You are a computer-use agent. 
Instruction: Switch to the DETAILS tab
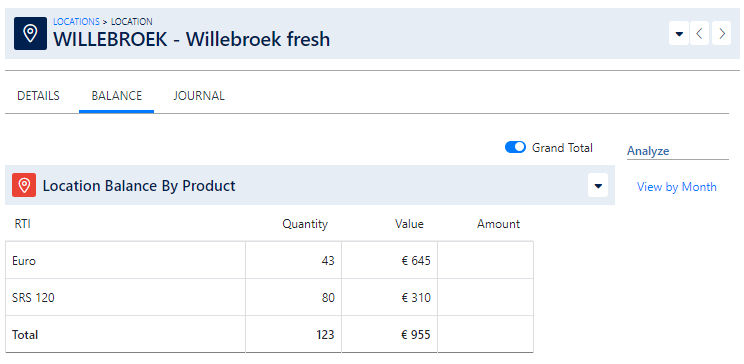(38, 96)
